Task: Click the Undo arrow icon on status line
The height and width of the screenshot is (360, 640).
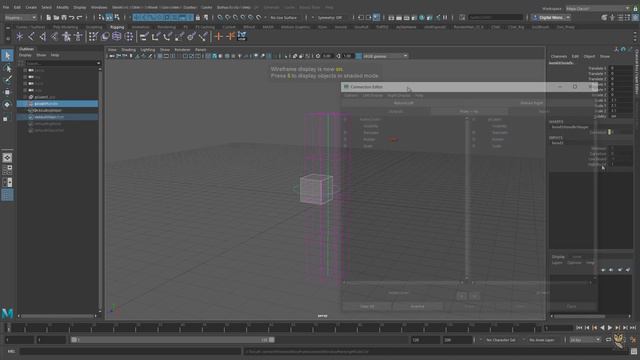Action: [x=72, y=18]
